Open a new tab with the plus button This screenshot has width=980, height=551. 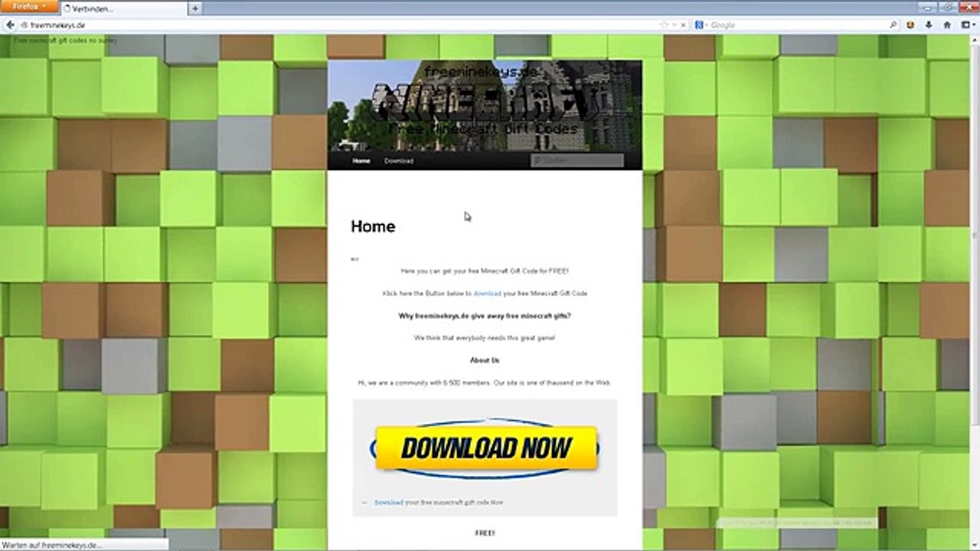pyautogui.click(x=196, y=8)
